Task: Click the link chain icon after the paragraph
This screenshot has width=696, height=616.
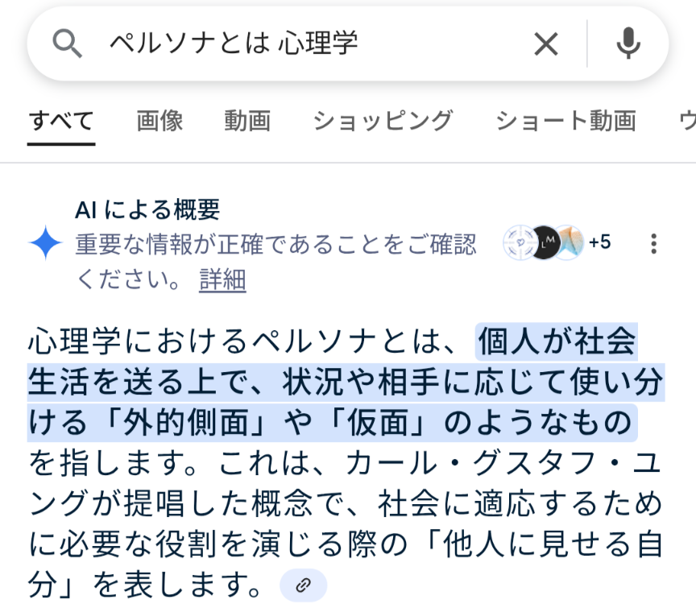Action: tap(303, 585)
